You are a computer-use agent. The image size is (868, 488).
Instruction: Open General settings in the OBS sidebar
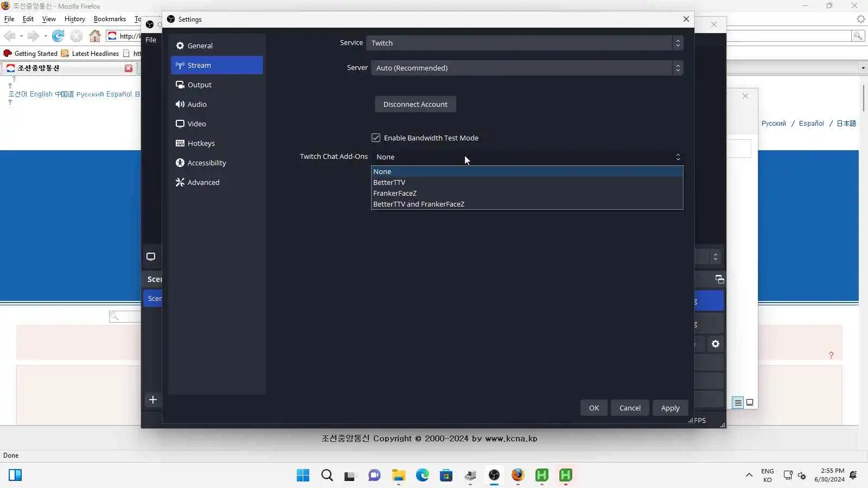(x=216, y=46)
